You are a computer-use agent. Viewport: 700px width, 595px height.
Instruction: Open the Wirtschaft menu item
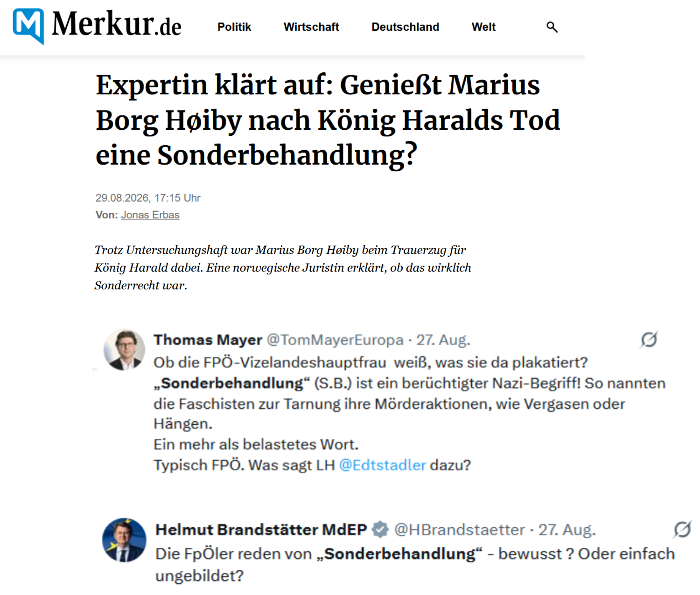click(x=311, y=27)
